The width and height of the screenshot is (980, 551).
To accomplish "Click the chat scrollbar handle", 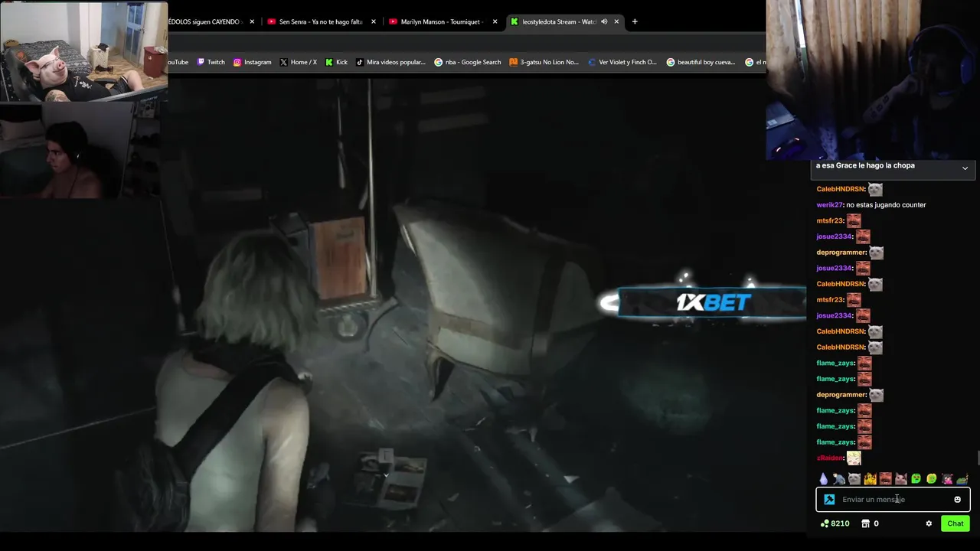I will (x=978, y=458).
